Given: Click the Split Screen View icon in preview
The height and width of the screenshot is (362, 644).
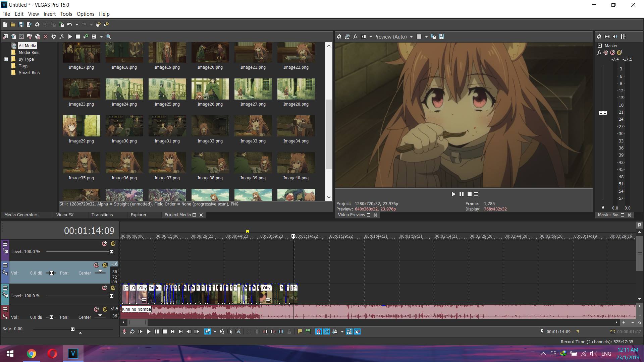Looking at the screenshot, I should coord(363,37).
